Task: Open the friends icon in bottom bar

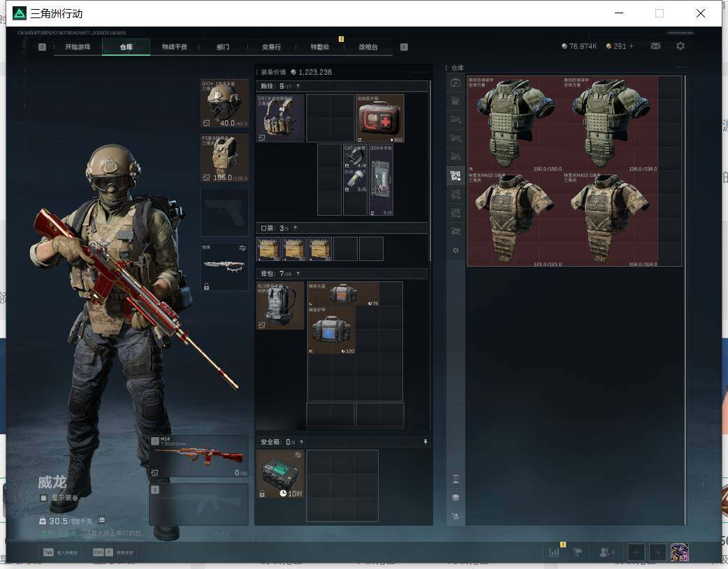Action: pyautogui.click(x=606, y=552)
